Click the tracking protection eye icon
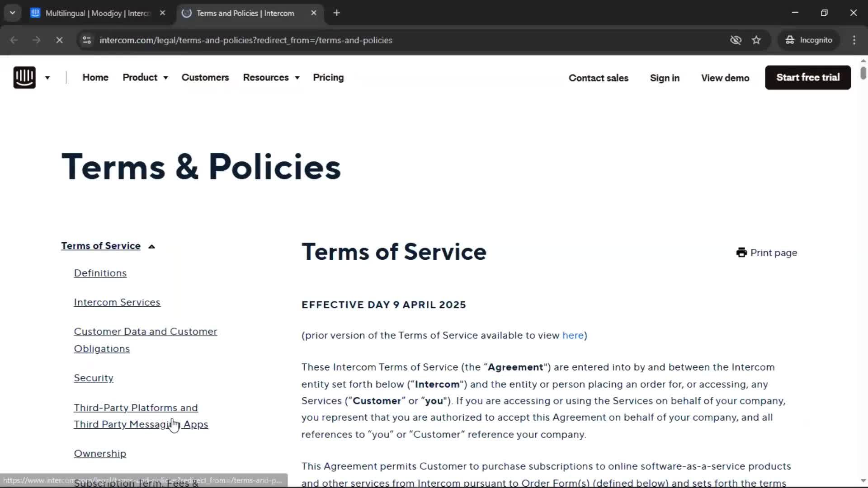This screenshot has width=868, height=488. [736, 40]
